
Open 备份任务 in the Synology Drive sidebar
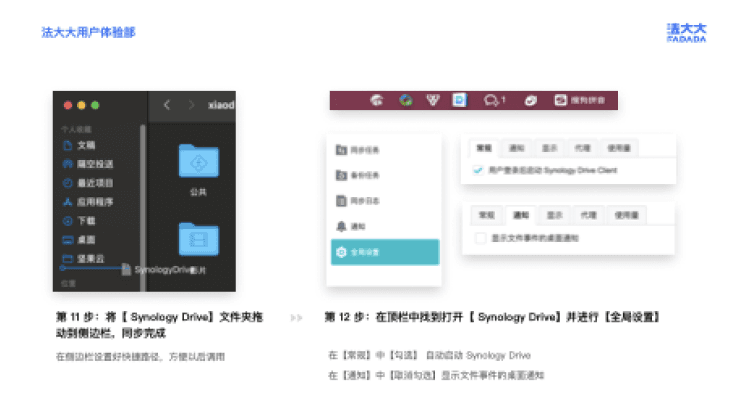pyautogui.click(x=358, y=175)
